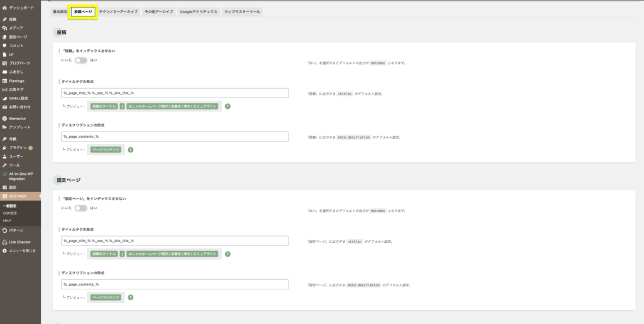Open All-in-One WP Migration icon
The image size is (644, 324).
click(4, 173)
